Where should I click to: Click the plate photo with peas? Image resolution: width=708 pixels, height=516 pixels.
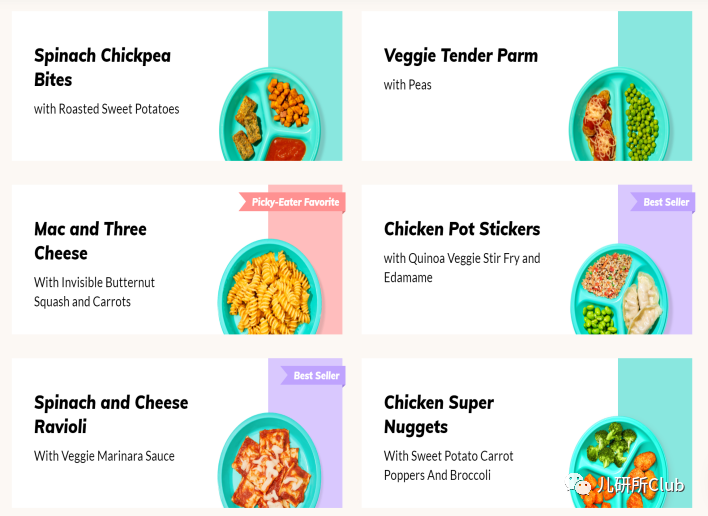pos(620,115)
